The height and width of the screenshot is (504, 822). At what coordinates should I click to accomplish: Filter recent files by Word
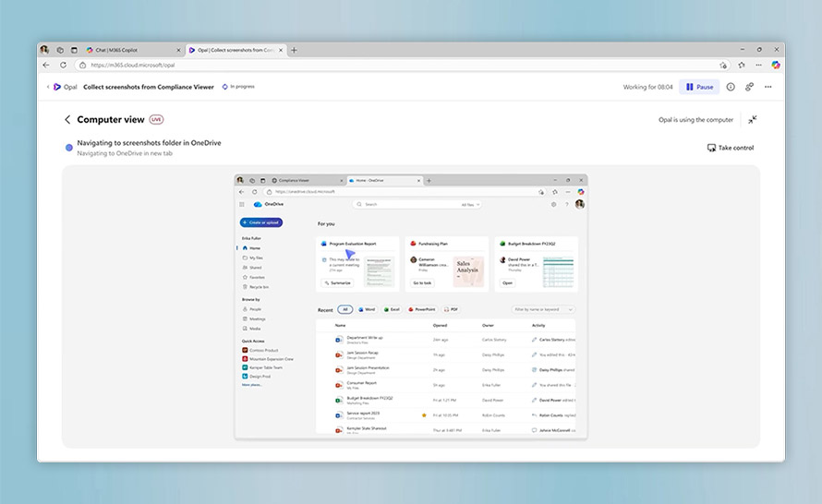point(367,309)
